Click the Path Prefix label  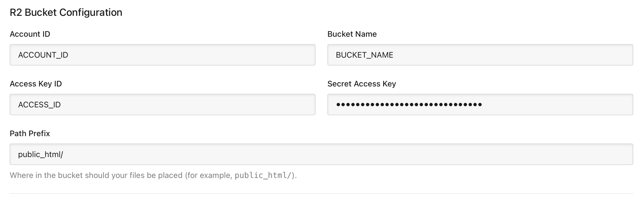[x=30, y=133]
